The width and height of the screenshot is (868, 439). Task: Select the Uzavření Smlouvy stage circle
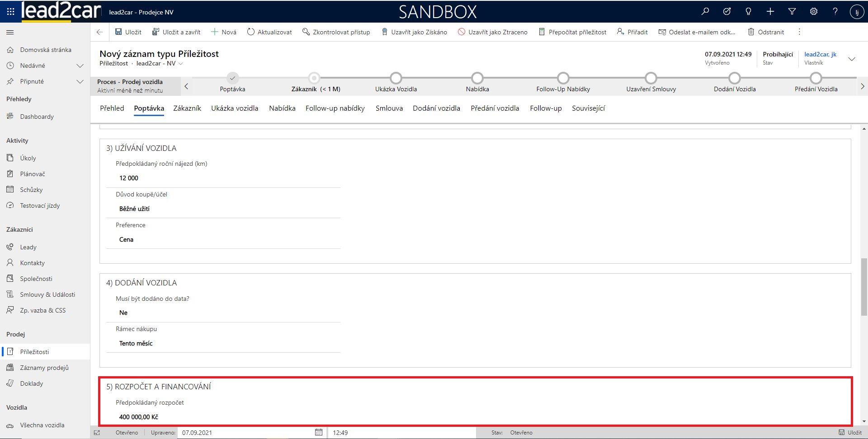651,79
